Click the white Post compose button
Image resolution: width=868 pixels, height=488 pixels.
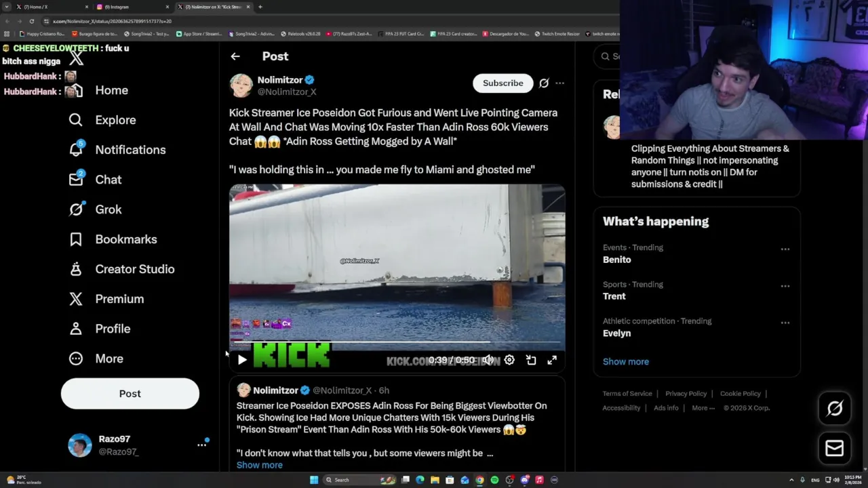pyautogui.click(x=130, y=394)
